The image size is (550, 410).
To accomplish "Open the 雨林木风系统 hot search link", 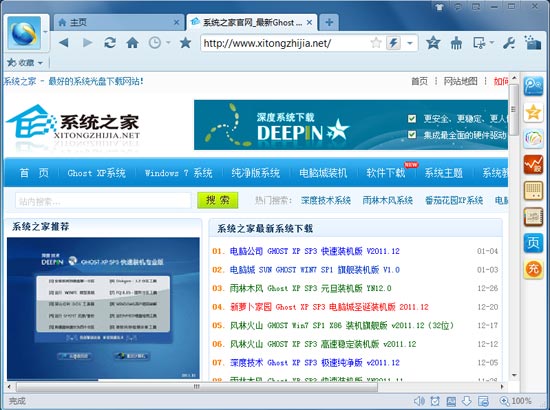I will click(388, 200).
